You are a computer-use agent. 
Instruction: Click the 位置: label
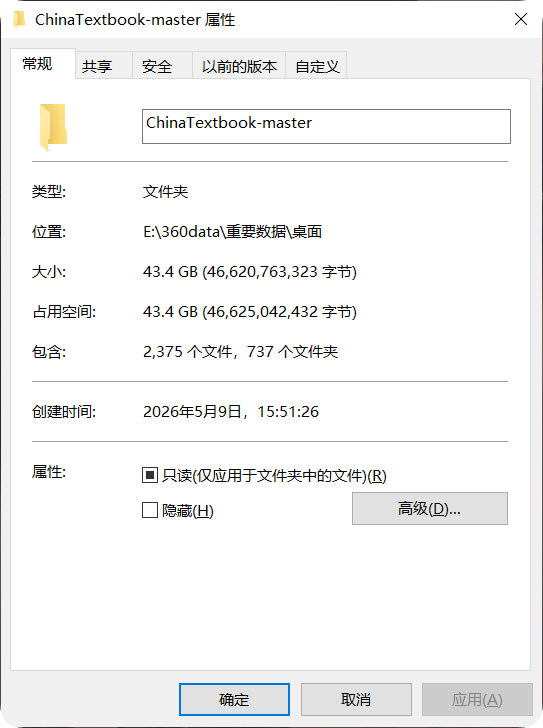49,231
